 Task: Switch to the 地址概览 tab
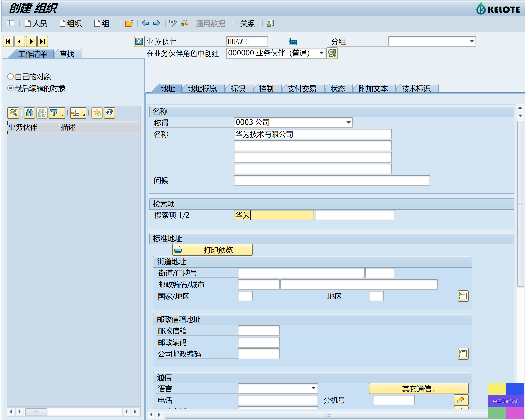click(202, 89)
